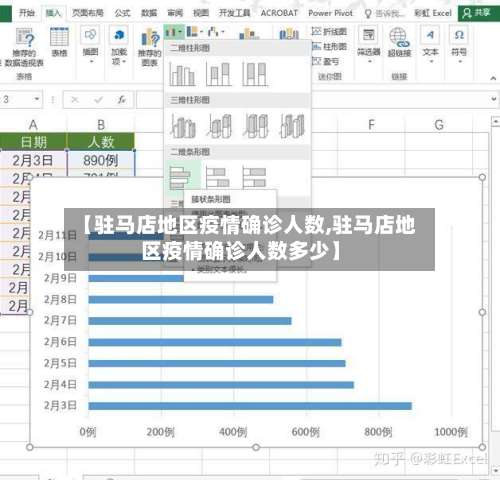Open the 页面布局 Page Layout tab

click(88, 13)
